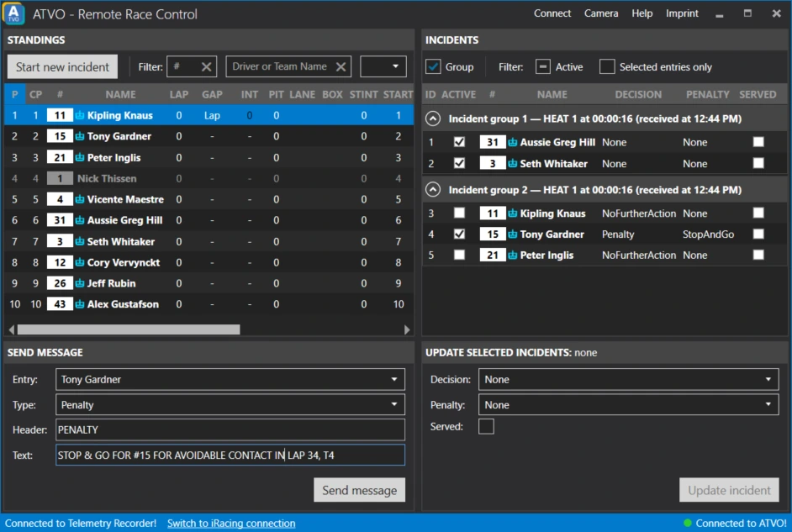
Task: Mark Tony Gardner's penalty as served
Action: point(758,234)
